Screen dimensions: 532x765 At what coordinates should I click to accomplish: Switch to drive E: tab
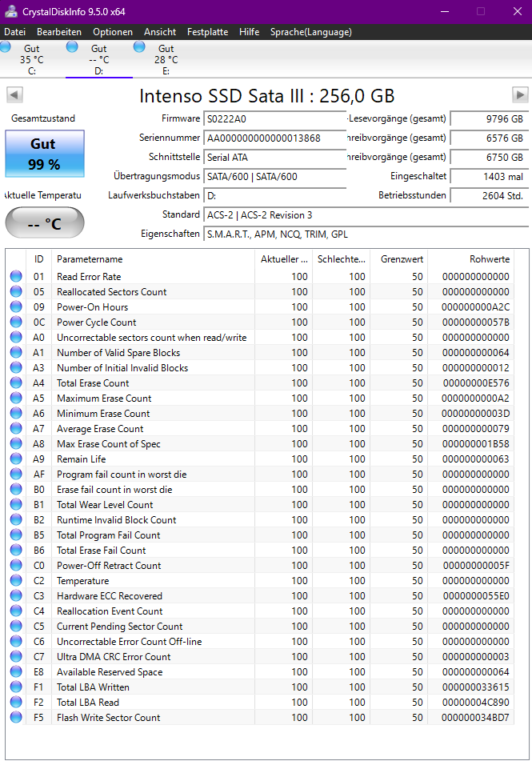(x=166, y=59)
